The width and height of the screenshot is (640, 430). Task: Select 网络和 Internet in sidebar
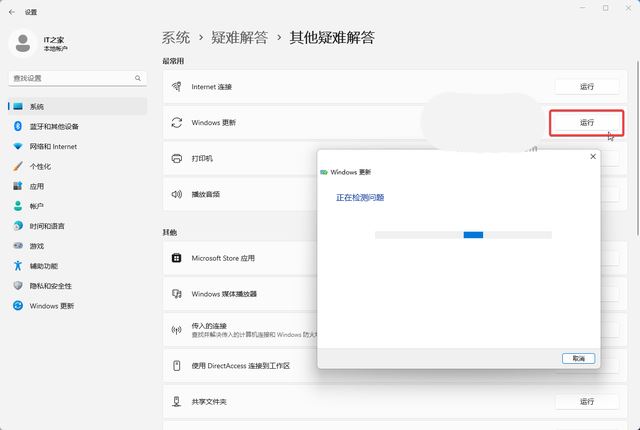click(53, 147)
